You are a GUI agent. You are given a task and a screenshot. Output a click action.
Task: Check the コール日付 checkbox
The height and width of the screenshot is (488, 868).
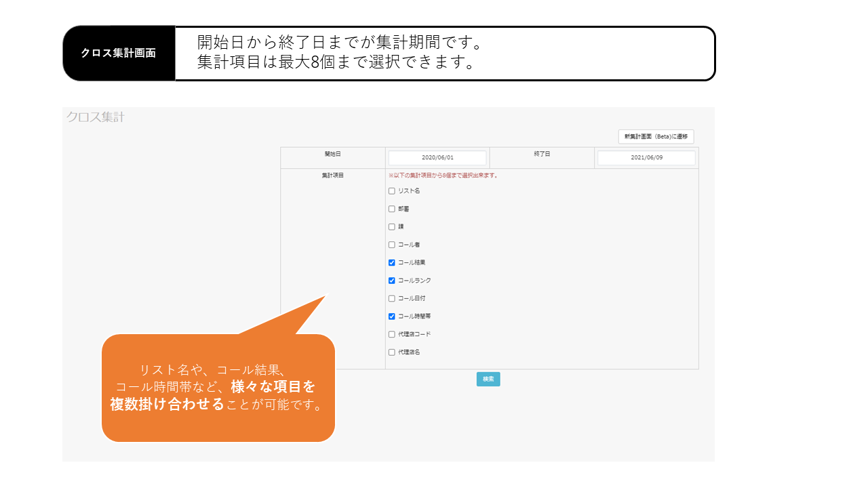(x=392, y=298)
